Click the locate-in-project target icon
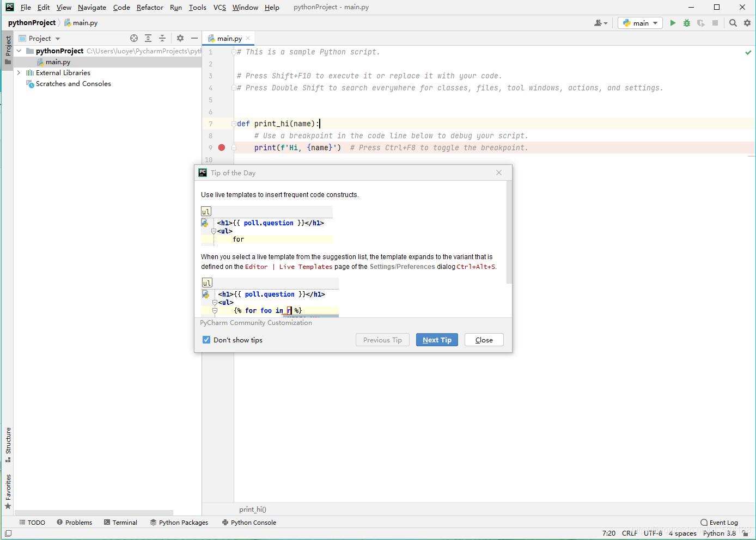The image size is (756, 540). click(x=134, y=38)
